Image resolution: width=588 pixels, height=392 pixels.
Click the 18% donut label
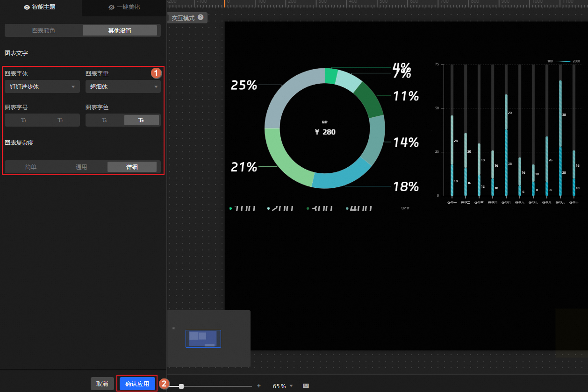(x=406, y=186)
